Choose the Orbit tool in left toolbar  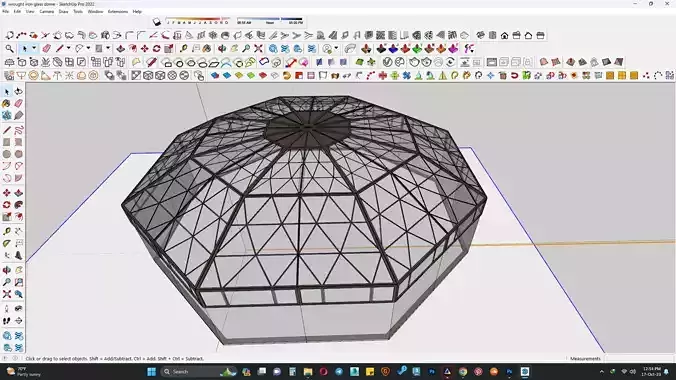(6, 270)
